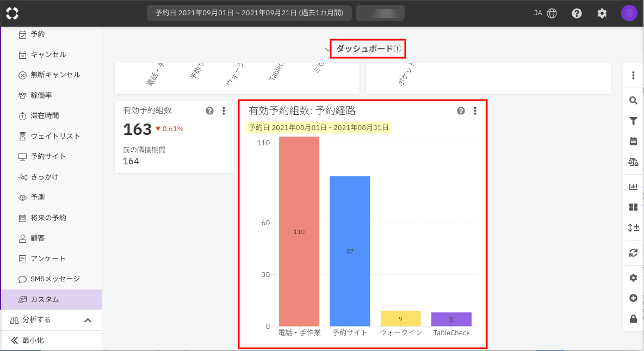
Task: Click the search magnifier in right toolbar
Action: pyautogui.click(x=633, y=100)
